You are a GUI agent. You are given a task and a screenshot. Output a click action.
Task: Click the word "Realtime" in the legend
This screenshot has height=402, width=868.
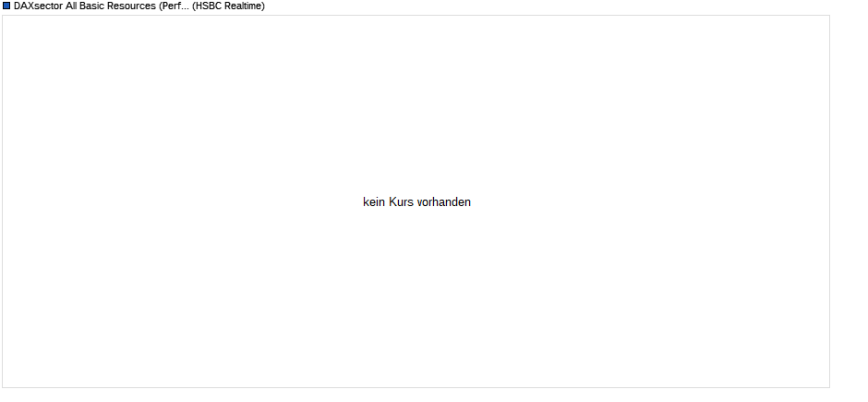pos(243,6)
